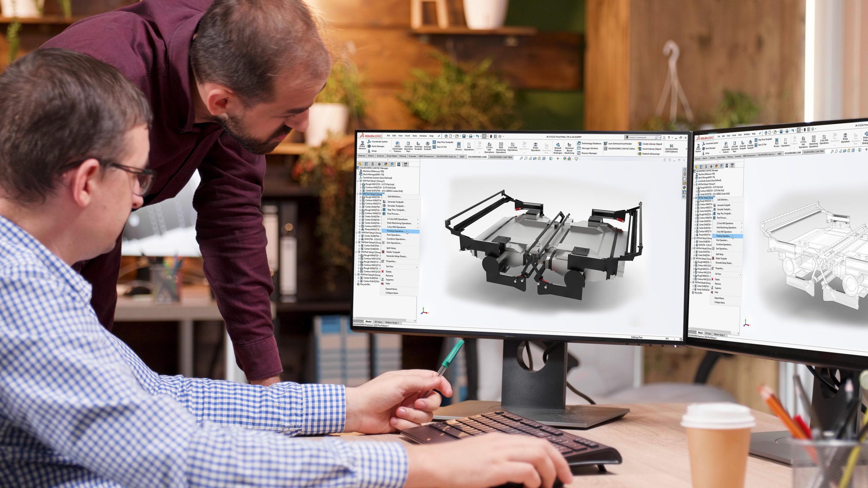The width and height of the screenshot is (868, 488).
Task: Select Stock Manager[6061-T6] tree item, left monitor
Action: tap(372, 175)
